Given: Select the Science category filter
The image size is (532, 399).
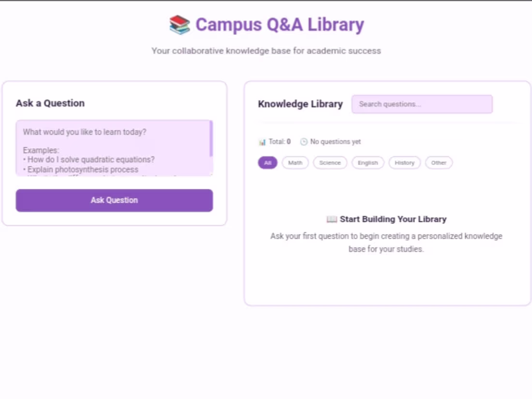Looking at the screenshot, I should click(x=330, y=163).
